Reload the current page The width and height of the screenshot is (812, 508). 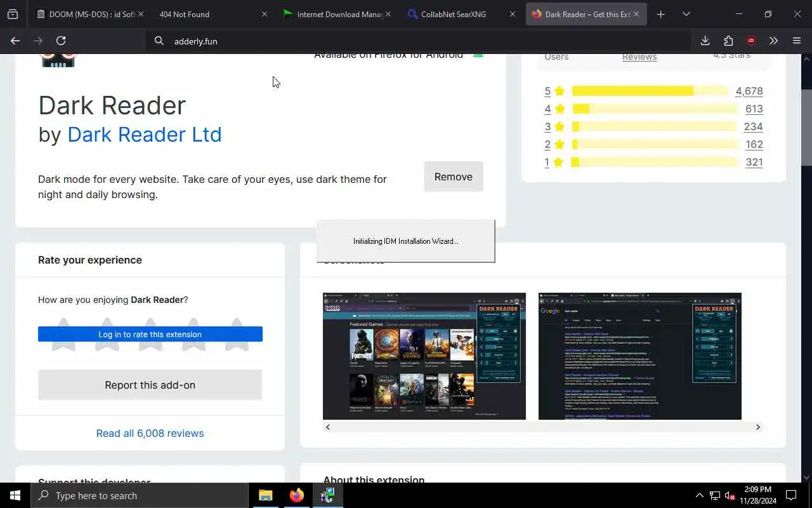pyautogui.click(x=61, y=41)
